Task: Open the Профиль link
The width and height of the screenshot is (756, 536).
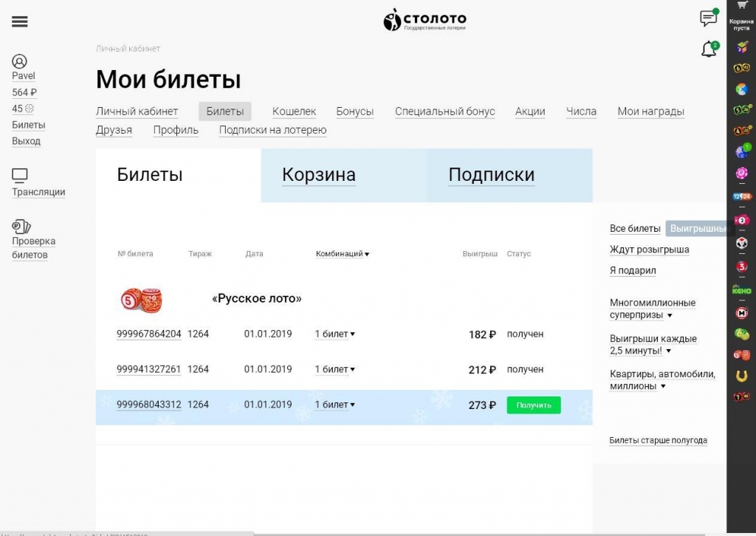Action: [176, 130]
